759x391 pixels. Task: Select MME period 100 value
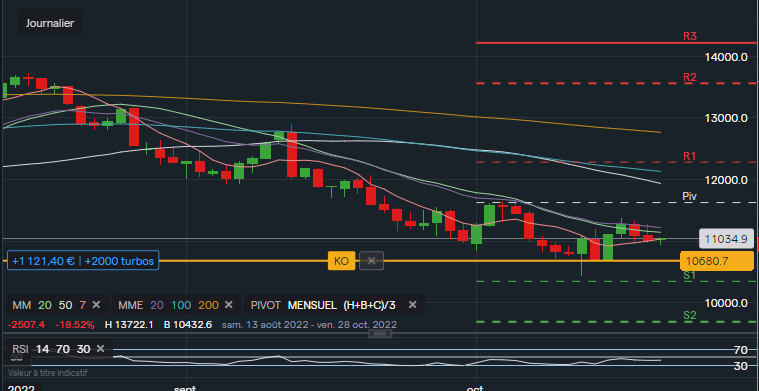(x=181, y=305)
